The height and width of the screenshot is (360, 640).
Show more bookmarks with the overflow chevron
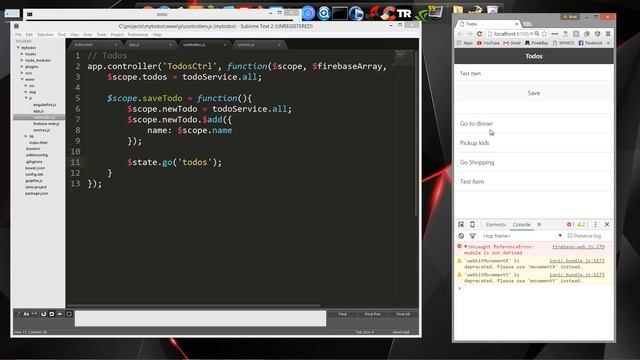[x=608, y=43]
